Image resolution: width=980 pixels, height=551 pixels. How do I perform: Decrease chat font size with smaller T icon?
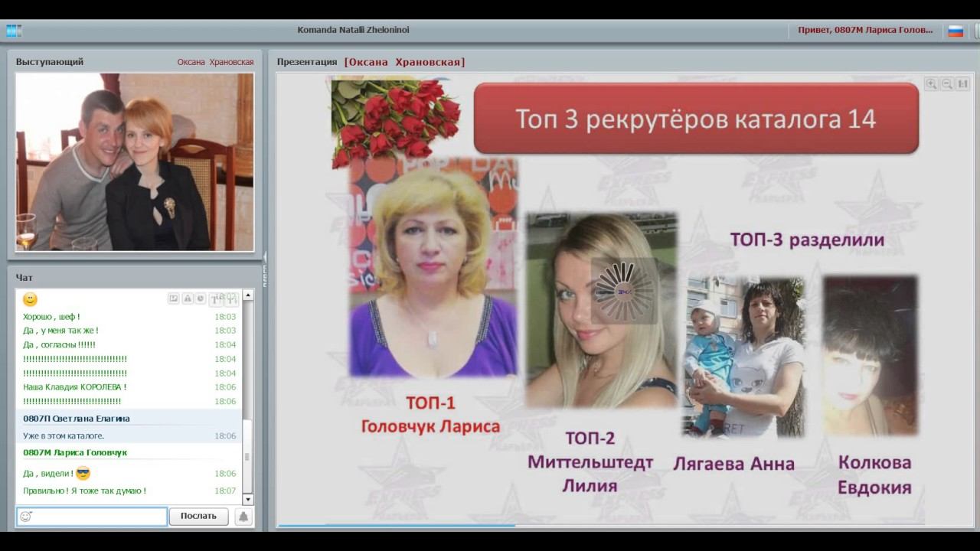coord(230,299)
